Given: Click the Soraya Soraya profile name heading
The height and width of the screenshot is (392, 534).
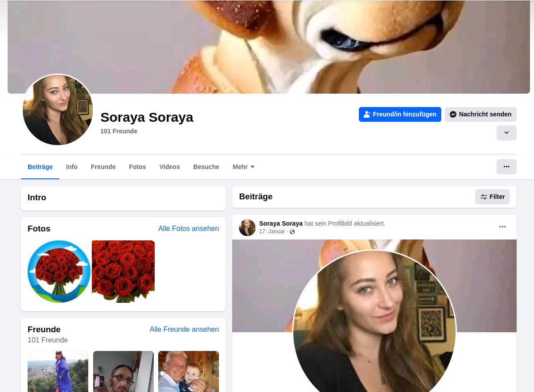Looking at the screenshot, I should click(x=147, y=117).
